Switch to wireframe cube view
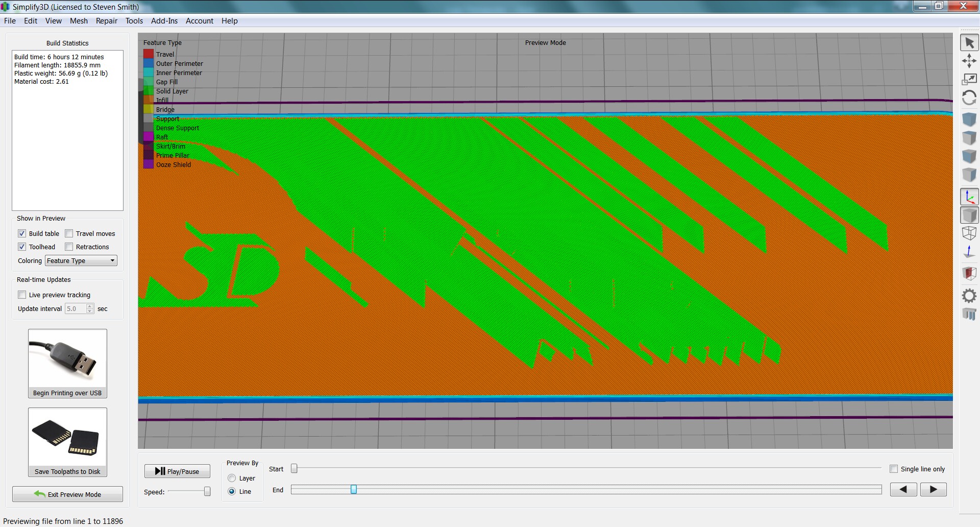The image size is (980, 527). [x=969, y=233]
